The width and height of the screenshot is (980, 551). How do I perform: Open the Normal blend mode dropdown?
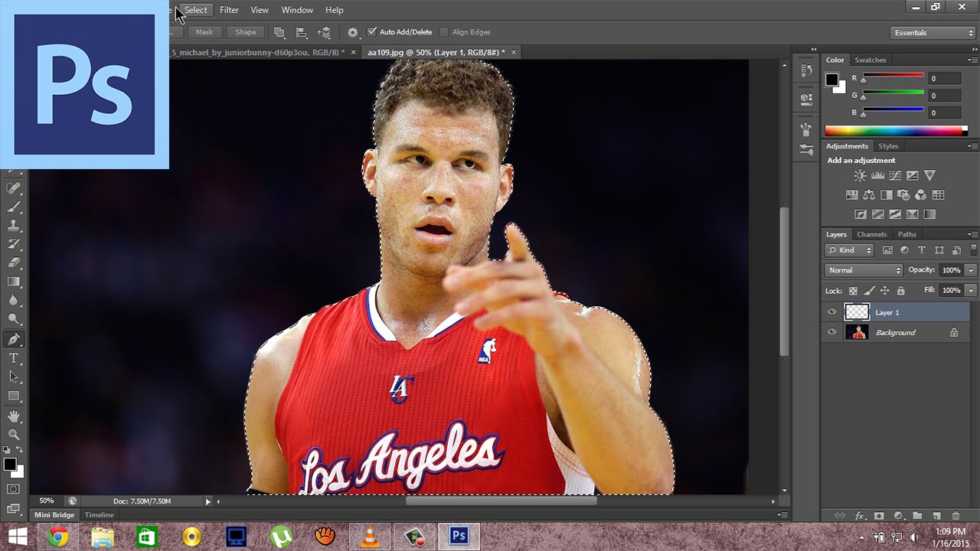pos(864,270)
